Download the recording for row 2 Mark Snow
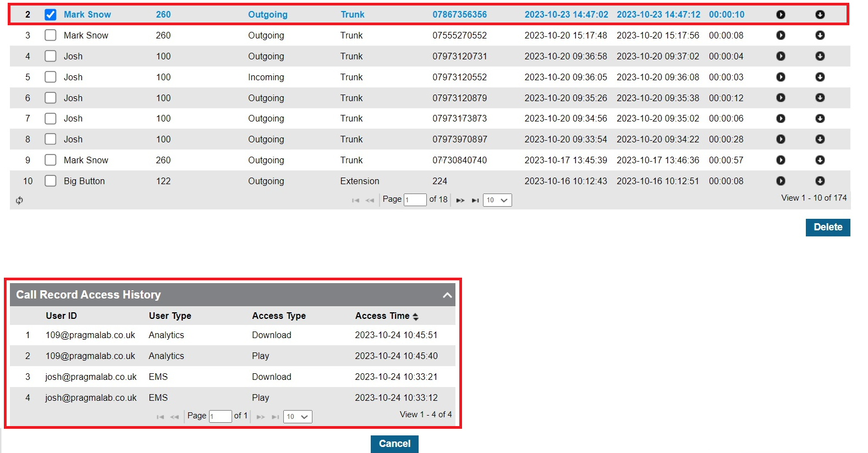 [820, 15]
